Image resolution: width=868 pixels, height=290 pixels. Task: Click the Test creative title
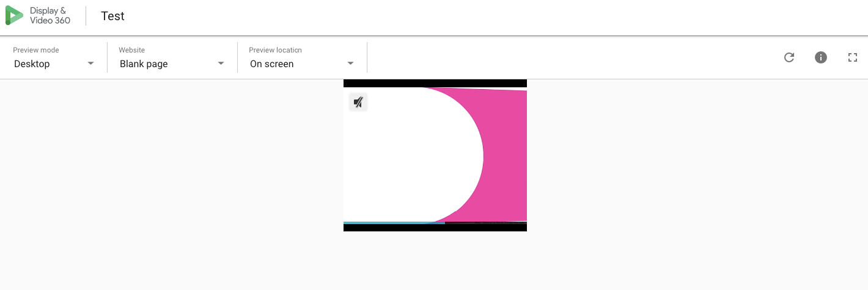[112, 16]
